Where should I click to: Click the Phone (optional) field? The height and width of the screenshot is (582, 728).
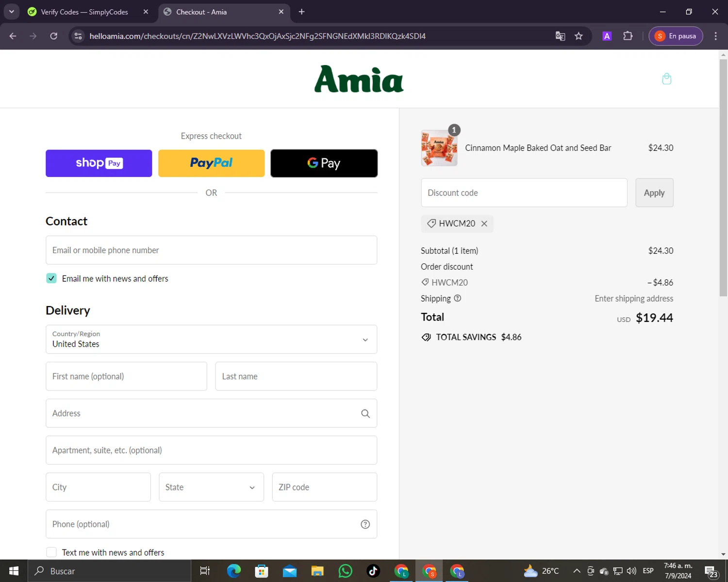[211, 524]
